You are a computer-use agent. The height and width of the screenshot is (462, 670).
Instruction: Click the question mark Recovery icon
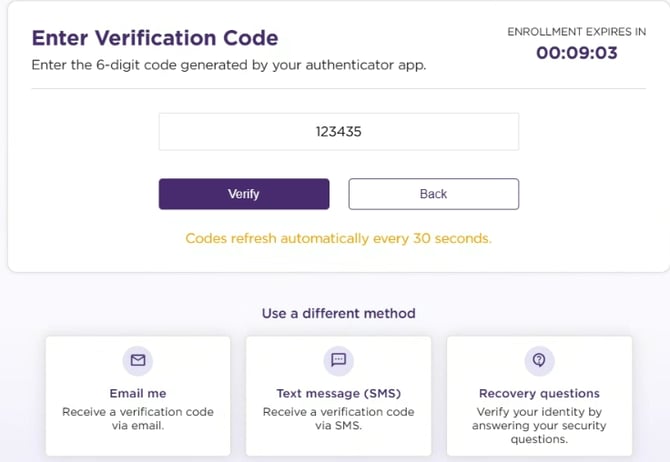click(x=539, y=361)
